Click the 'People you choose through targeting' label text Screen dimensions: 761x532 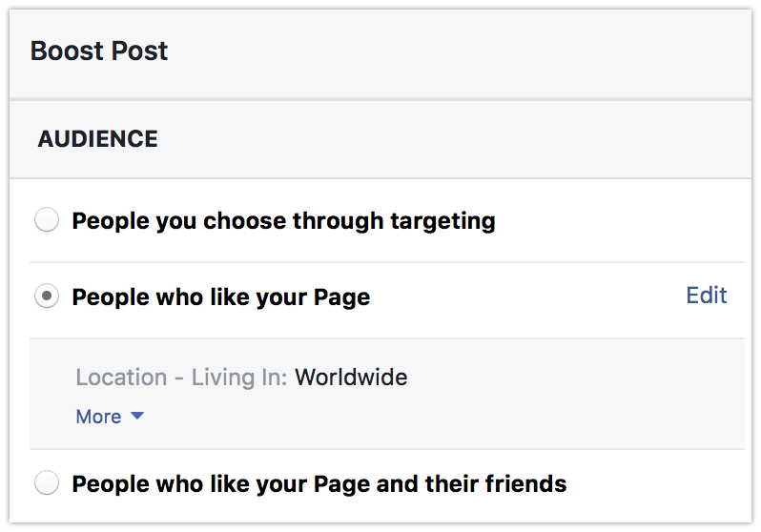coord(283,222)
